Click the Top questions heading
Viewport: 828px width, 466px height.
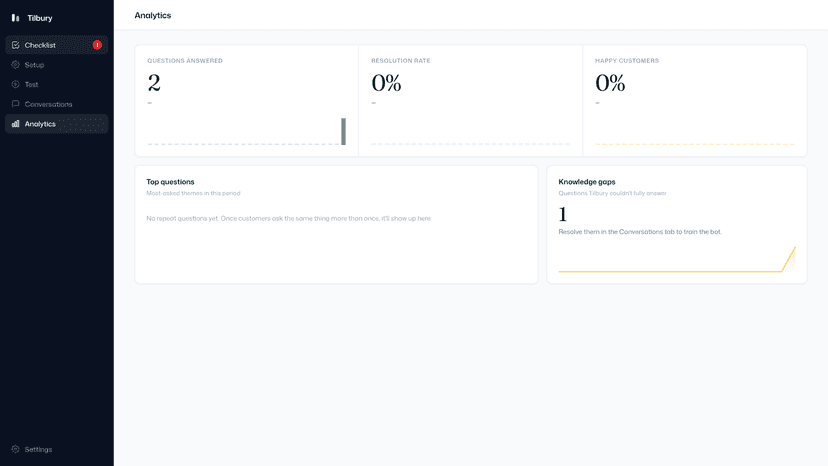click(x=170, y=182)
